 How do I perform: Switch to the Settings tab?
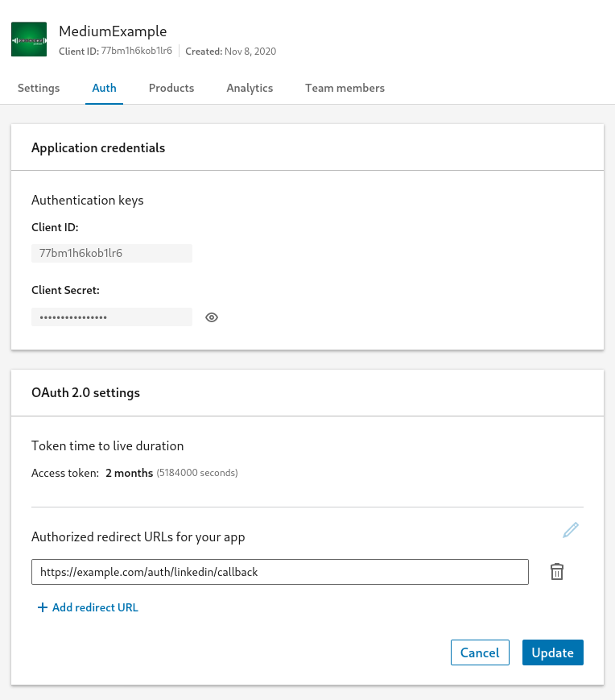coord(39,89)
